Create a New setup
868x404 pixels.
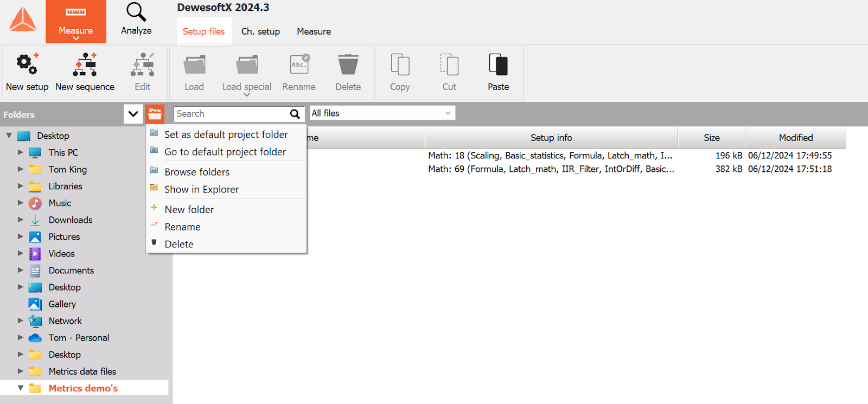27,72
